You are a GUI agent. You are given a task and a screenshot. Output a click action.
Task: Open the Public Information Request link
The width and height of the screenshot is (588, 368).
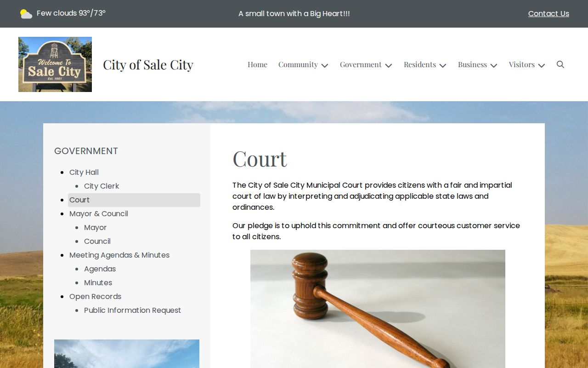pos(132,310)
